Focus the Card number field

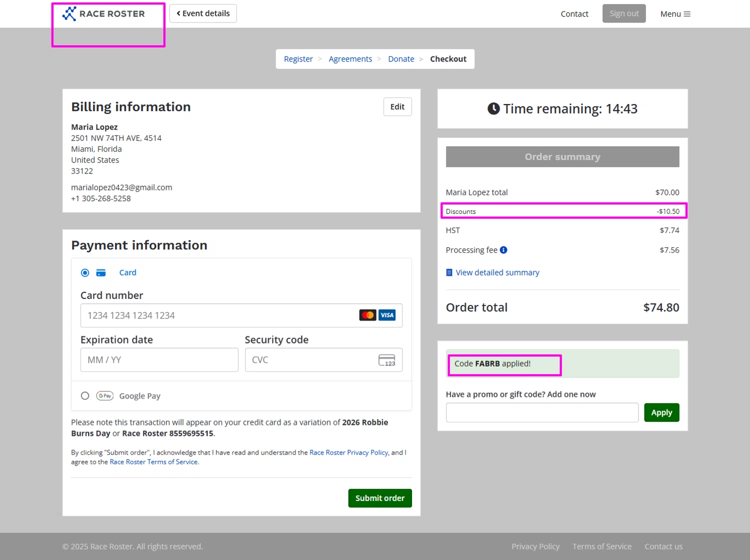(241, 315)
